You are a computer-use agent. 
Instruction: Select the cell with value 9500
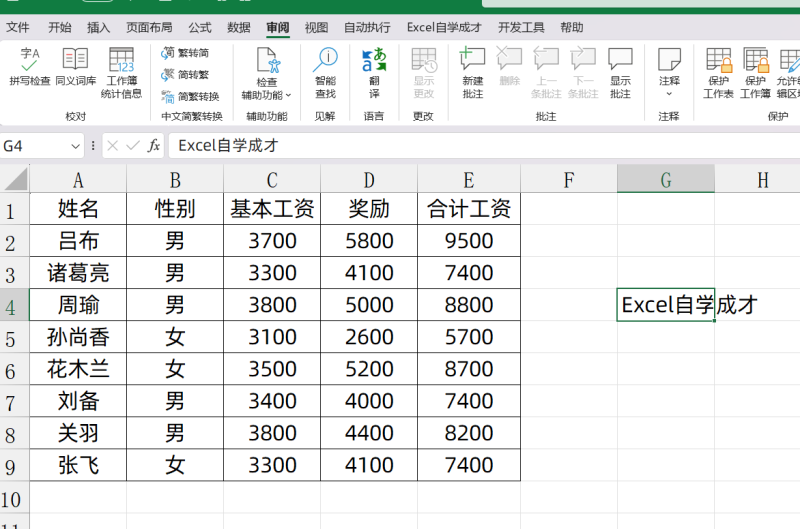pos(468,240)
